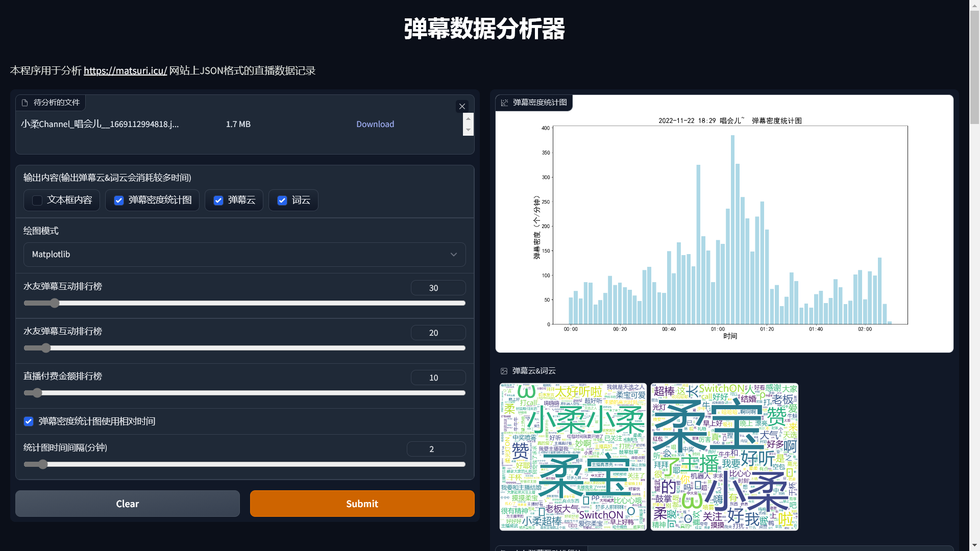Switch to the 待分析的文件 tab

point(50,103)
